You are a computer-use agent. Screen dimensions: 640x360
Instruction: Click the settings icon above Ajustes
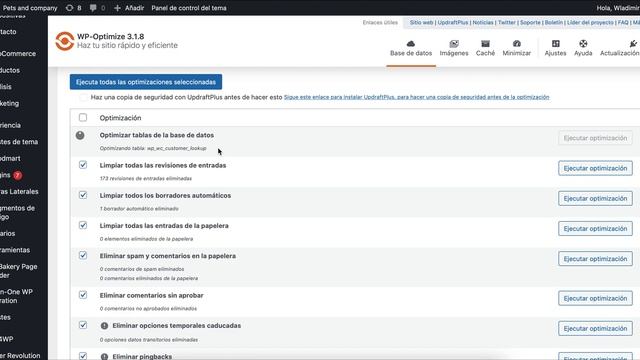coord(556,44)
